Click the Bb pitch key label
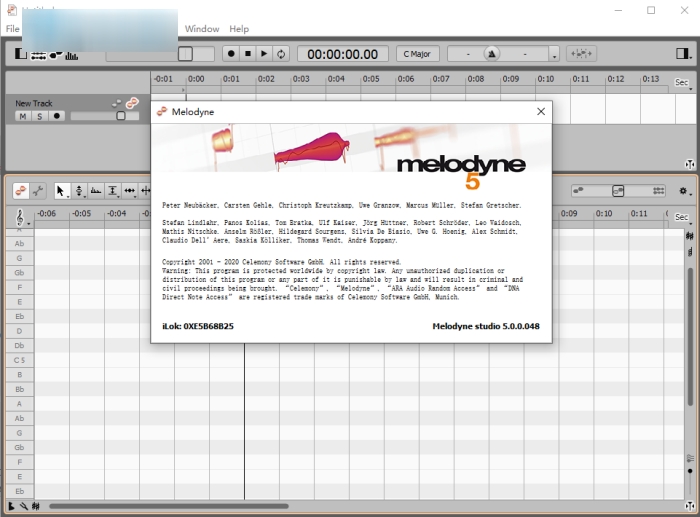 pos(19,389)
